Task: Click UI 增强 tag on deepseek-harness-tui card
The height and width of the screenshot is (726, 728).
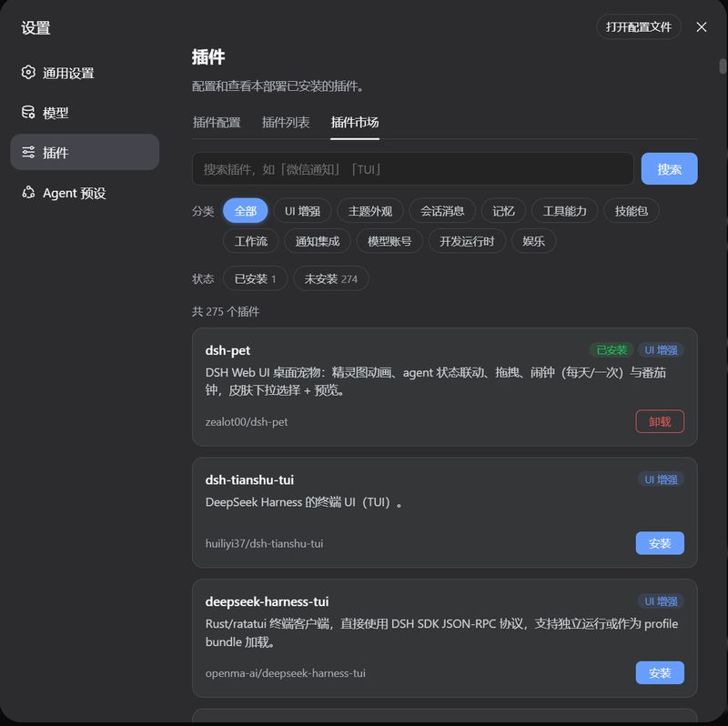Action: (661, 601)
